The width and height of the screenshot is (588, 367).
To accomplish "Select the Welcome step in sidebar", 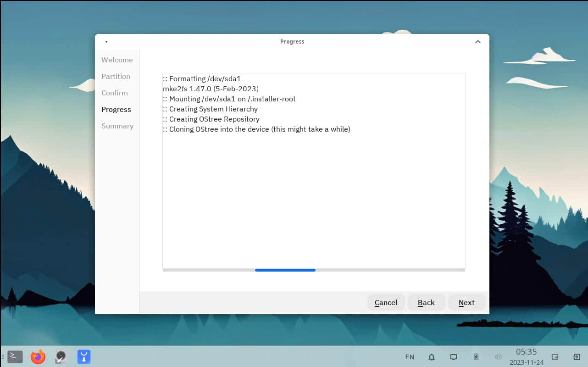I will [x=117, y=60].
